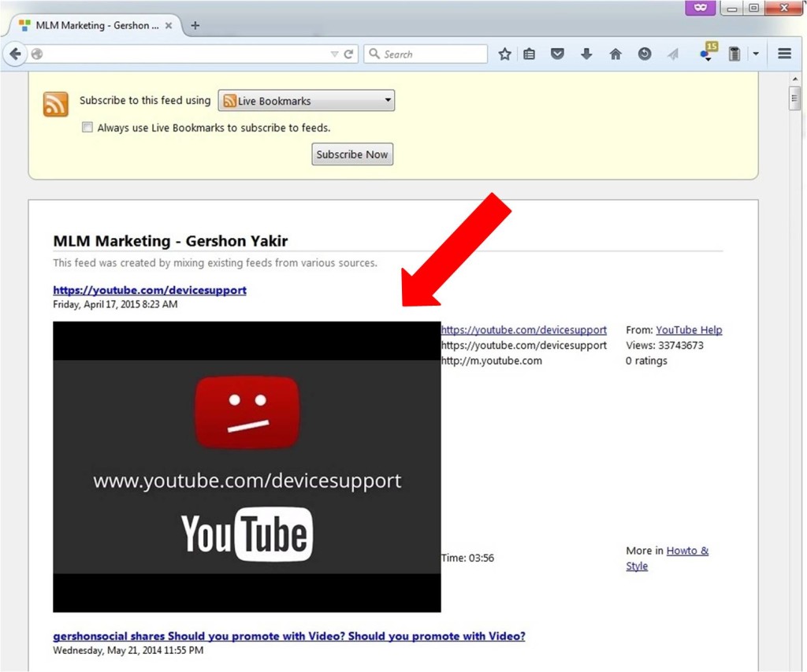Image resolution: width=807 pixels, height=672 pixels.
Task: Select the MLM Marketing - Gershon tab
Action: [95, 25]
